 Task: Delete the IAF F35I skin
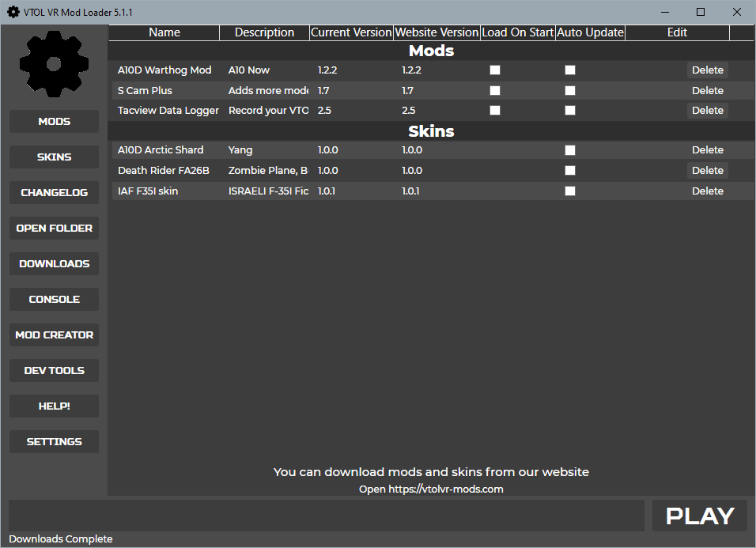pos(707,191)
